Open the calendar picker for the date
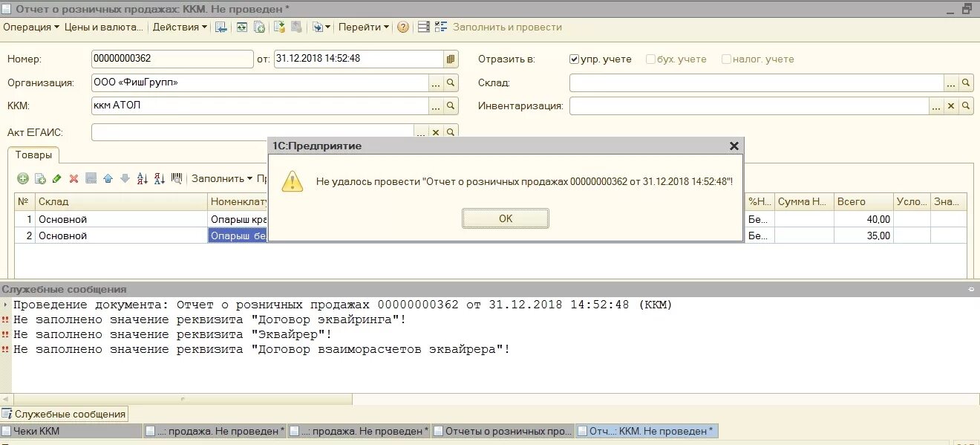 pyautogui.click(x=451, y=59)
